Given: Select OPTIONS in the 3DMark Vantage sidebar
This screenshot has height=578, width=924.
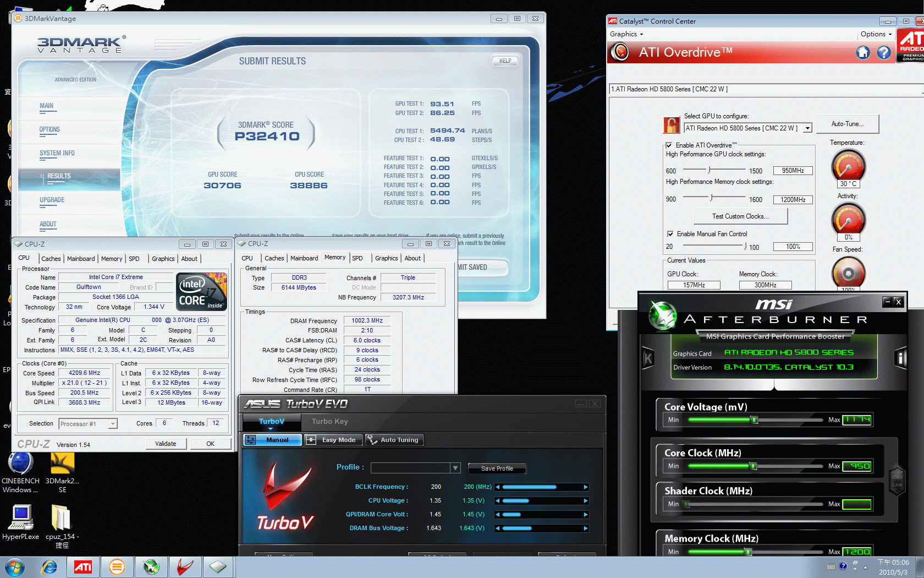Looking at the screenshot, I should coord(50,130).
